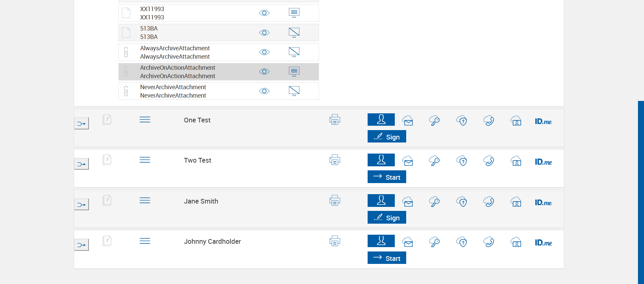Open the three-line menu for Two Test

click(145, 160)
